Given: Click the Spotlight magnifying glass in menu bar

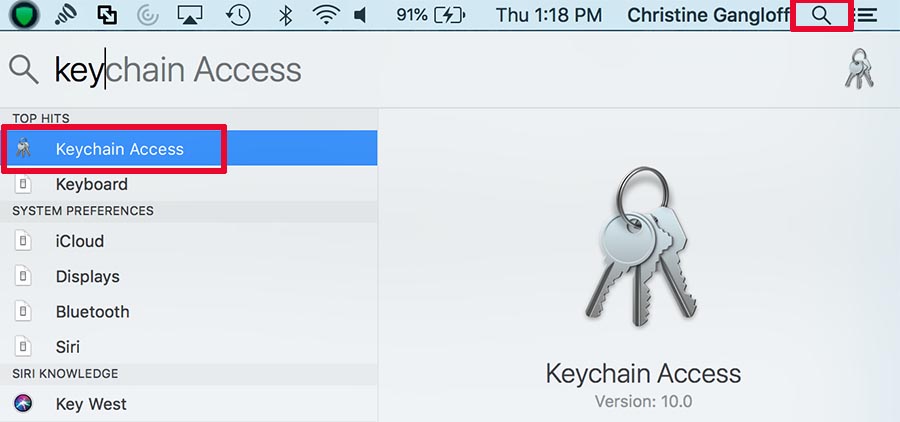Looking at the screenshot, I should coord(821,16).
